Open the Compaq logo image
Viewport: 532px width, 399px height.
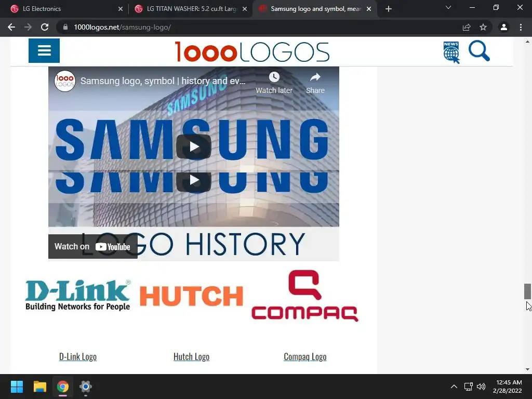[x=304, y=296]
